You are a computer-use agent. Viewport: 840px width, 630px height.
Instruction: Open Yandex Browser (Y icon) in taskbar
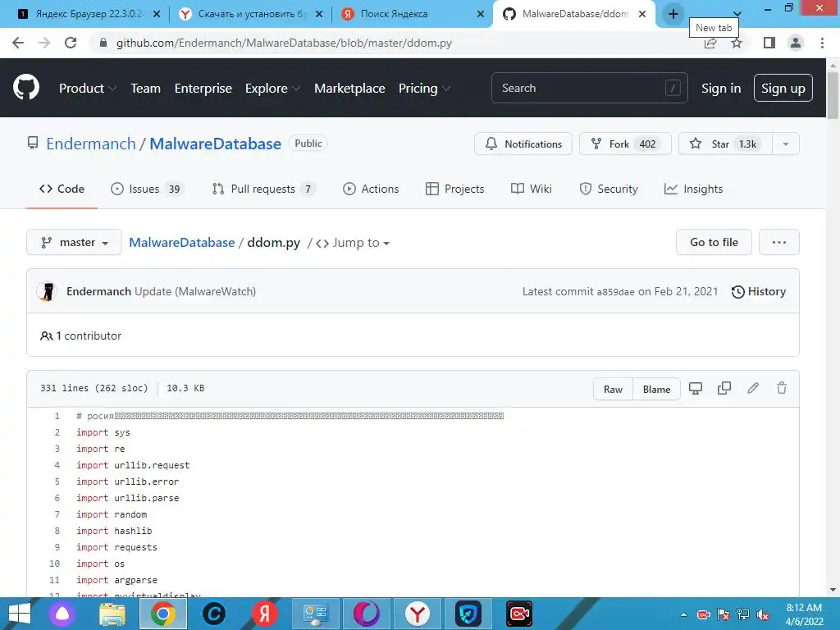click(418, 614)
